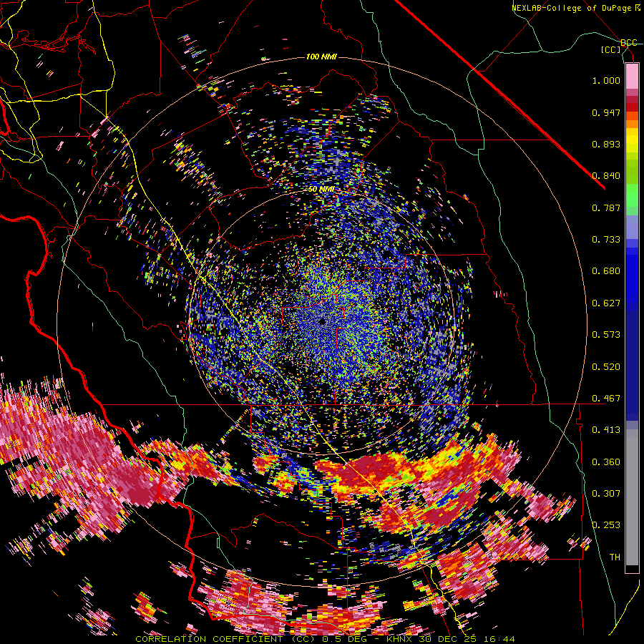This screenshot has height=644, width=644.
Task: Click the 0.413 scale value
Action: click(x=606, y=430)
